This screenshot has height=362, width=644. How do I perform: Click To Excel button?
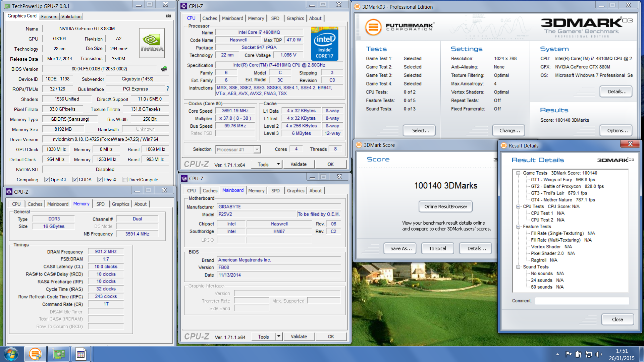point(437,248)
